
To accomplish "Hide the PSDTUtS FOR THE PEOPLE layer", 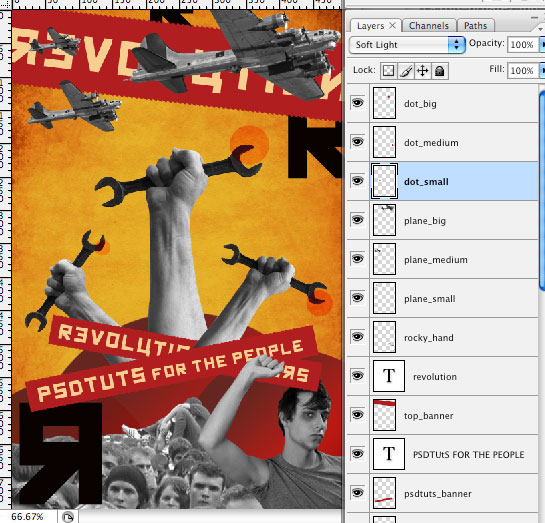I will pyautogui.click(x=357, y=454).
